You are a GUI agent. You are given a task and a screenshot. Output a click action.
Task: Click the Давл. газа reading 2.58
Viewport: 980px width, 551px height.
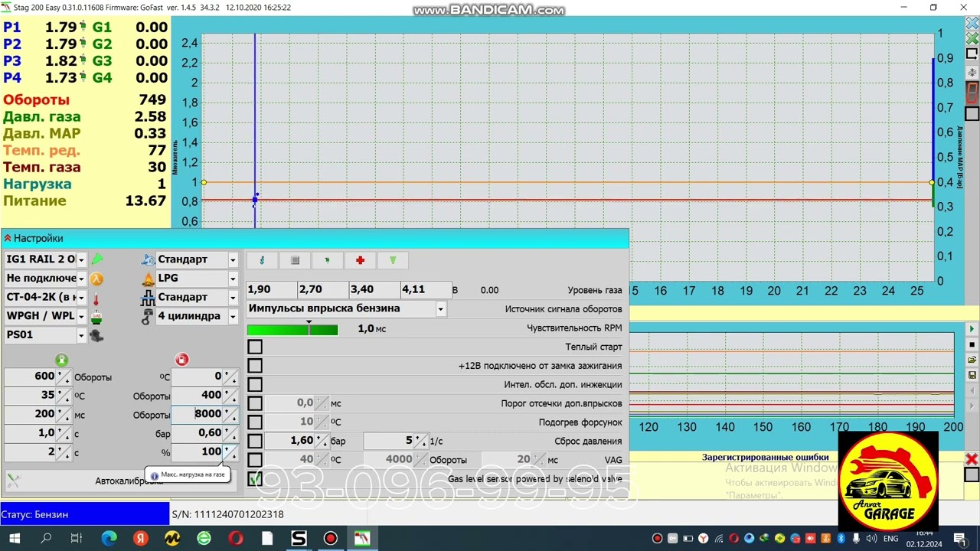point(151,116)
